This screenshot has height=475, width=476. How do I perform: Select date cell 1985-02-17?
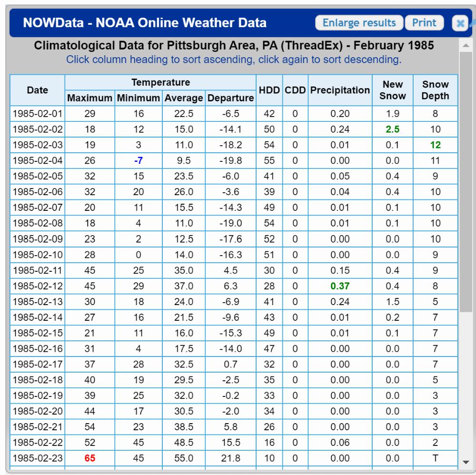37,364
